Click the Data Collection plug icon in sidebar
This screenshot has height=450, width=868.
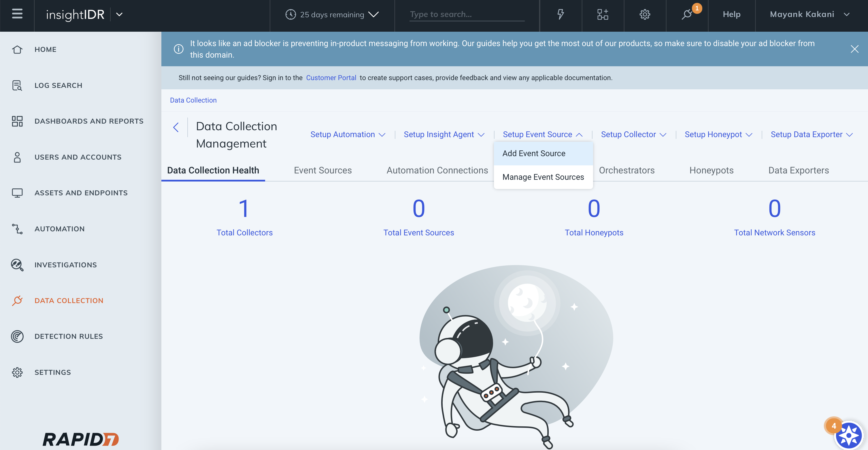pyautogui.click(x=17, y=300)
